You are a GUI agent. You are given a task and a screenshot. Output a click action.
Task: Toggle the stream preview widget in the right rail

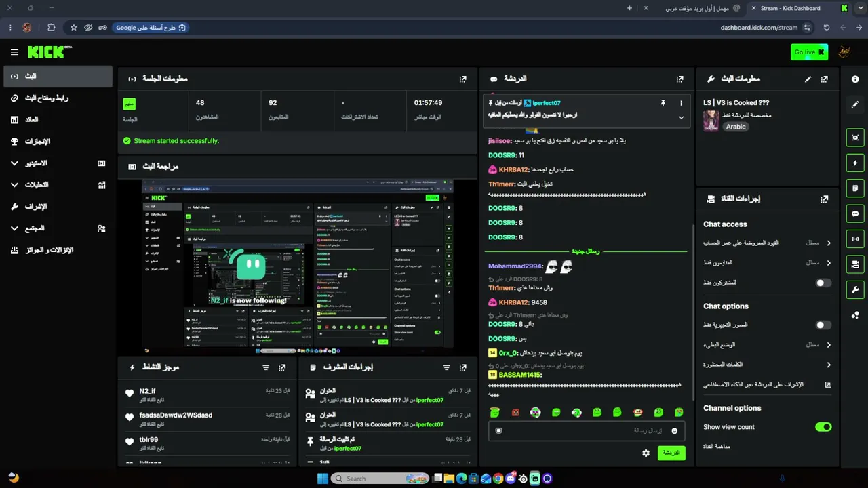point(855,138)
